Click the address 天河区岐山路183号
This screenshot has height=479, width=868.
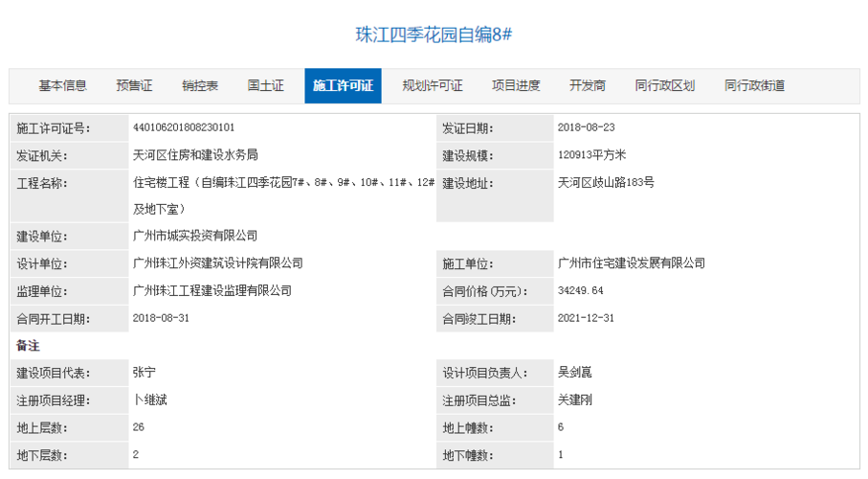(x=606, y=182)
